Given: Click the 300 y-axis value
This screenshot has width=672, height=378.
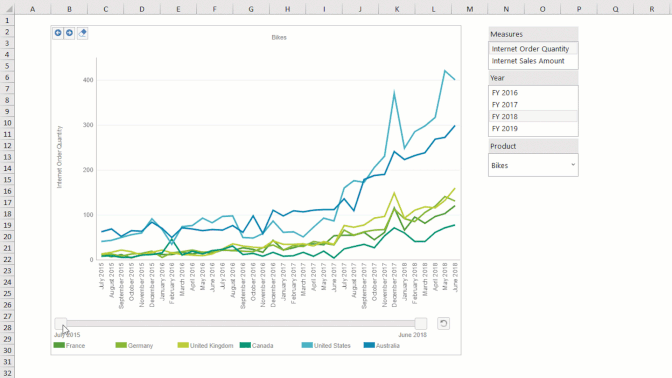Looking at the screenshot, I should [x=88, y=125].
